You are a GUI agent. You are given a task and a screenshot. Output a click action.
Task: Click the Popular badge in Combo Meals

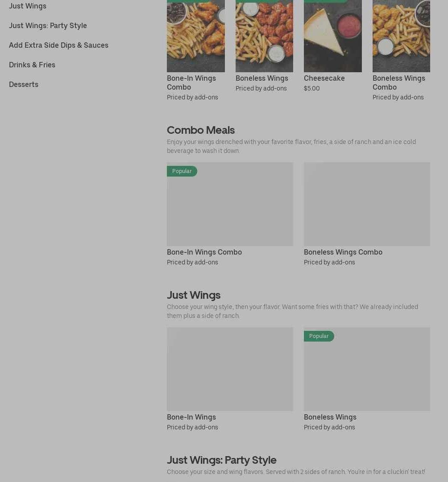click(x=182, y=171)
